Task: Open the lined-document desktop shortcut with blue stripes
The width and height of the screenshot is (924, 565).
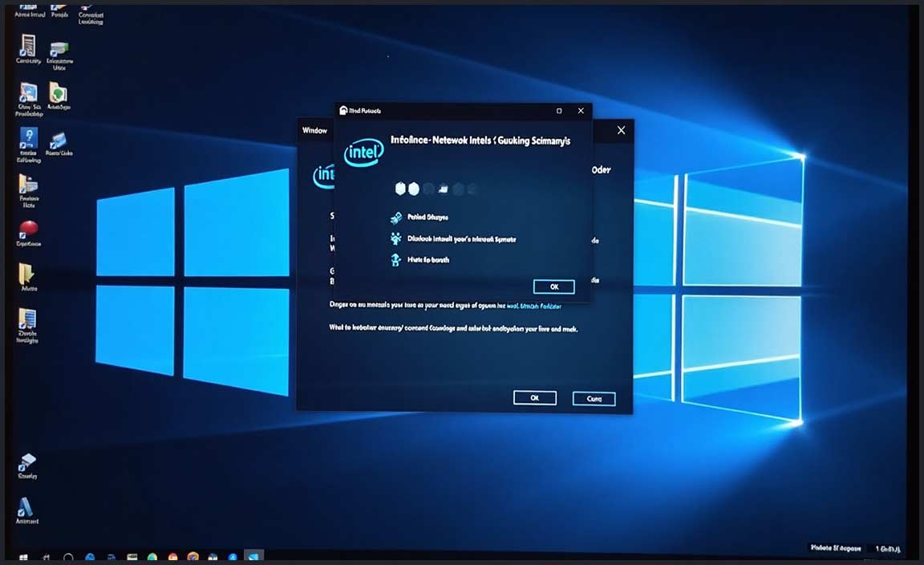Action: click(x=27, y=319)
